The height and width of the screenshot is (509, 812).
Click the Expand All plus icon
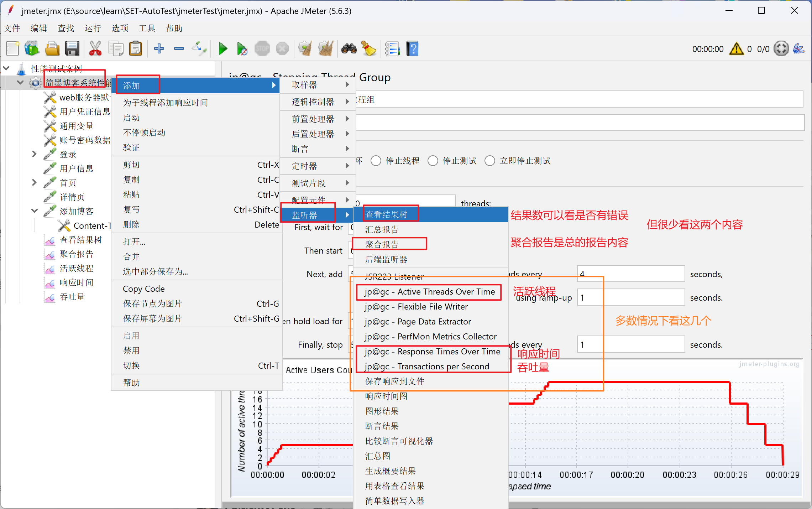coord(159,48)
